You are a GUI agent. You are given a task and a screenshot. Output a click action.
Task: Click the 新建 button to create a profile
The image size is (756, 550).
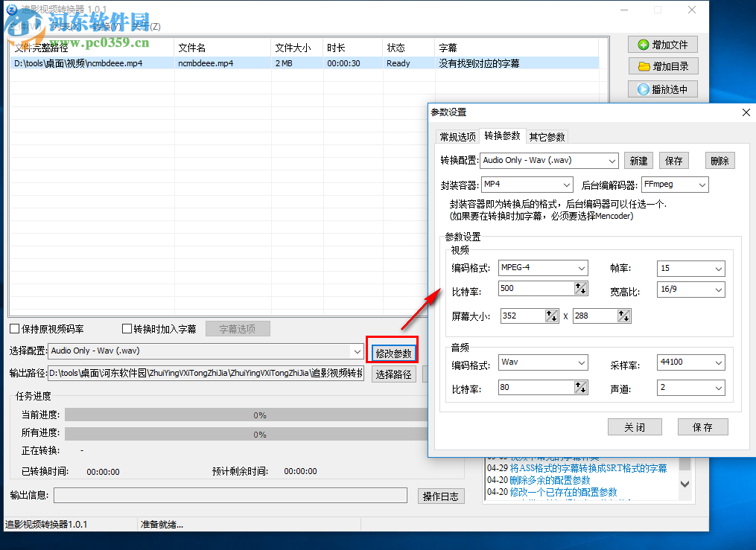click(638, 160)
